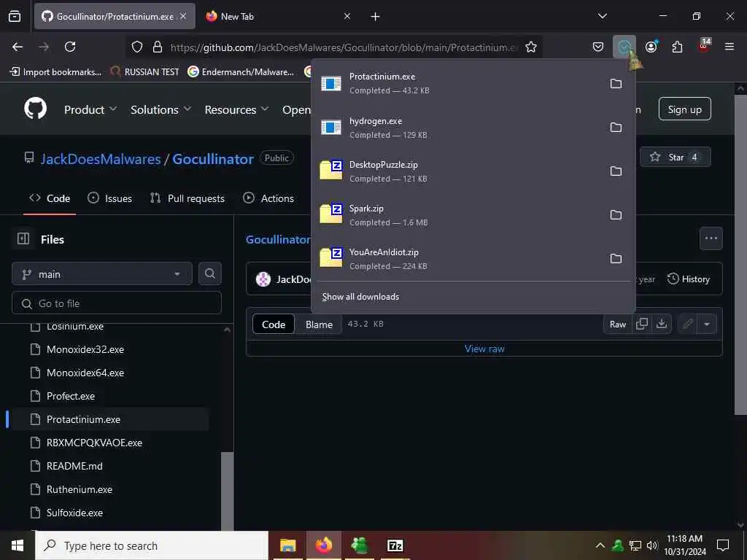
Task: Select the Issues tab
Action: tap(110, 198)
